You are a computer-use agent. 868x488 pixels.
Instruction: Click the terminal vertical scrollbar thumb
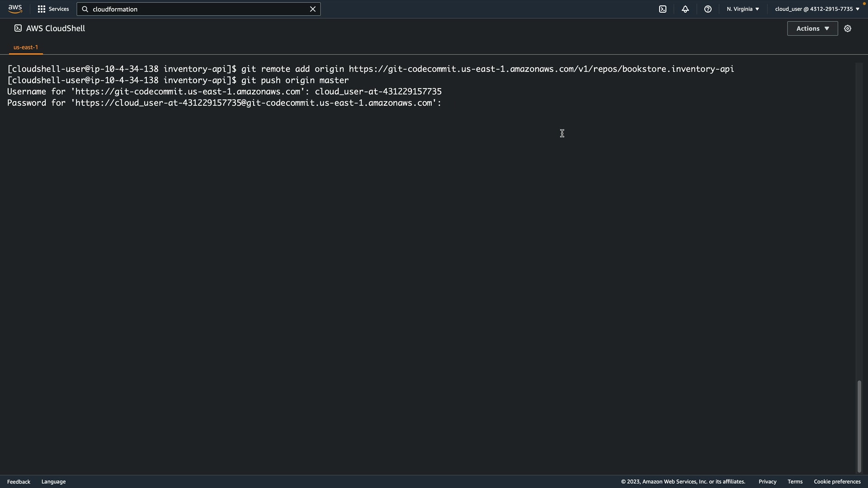pyautogui.click(x=859, y=426)
